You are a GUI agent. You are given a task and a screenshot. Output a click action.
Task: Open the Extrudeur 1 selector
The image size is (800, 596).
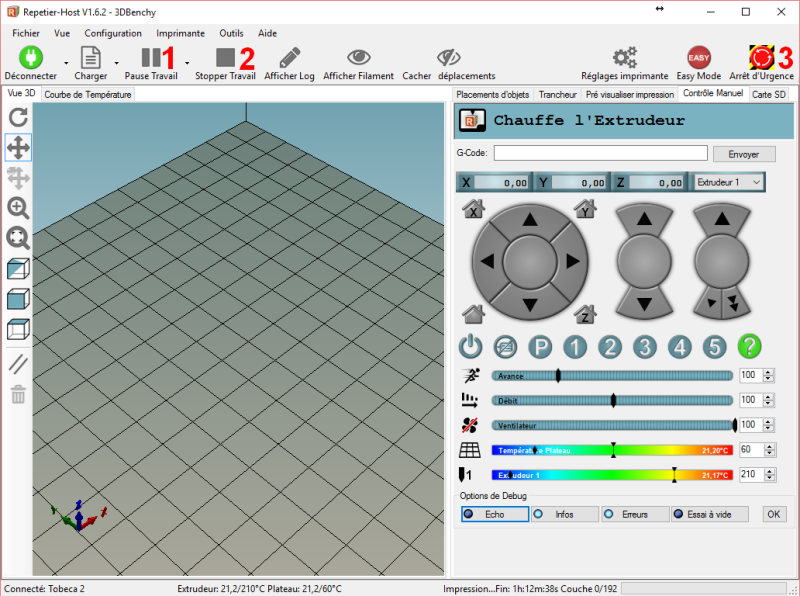[729, 182]
